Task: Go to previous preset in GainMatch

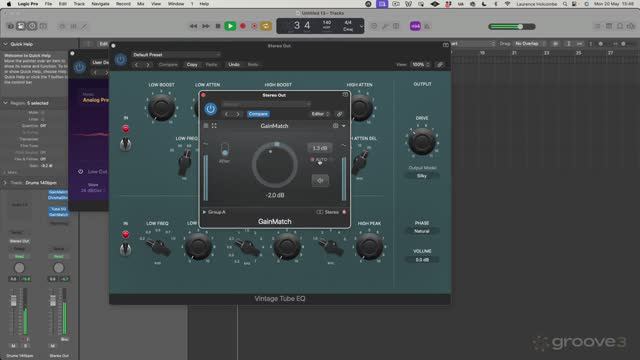Action: (227, 114)
